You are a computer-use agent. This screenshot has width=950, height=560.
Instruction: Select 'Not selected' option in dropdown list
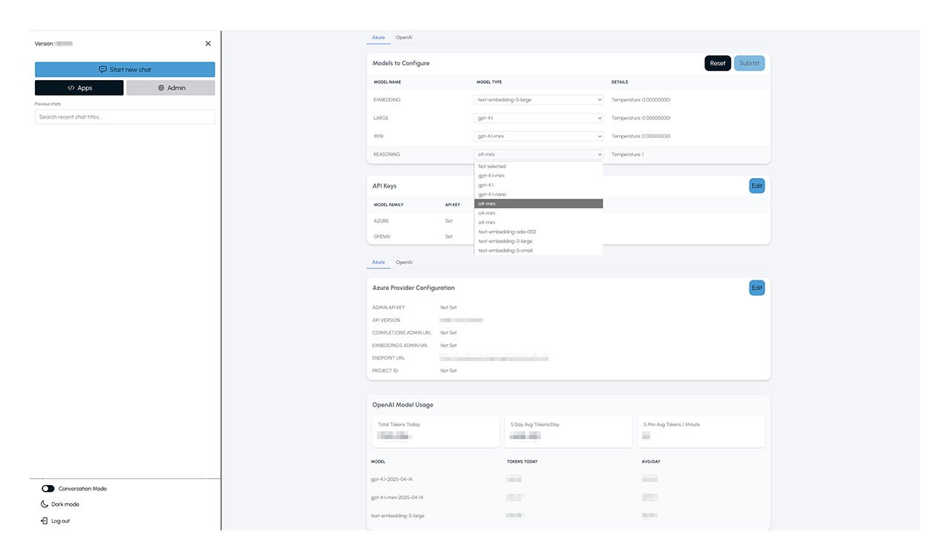(x=492, y=166)
